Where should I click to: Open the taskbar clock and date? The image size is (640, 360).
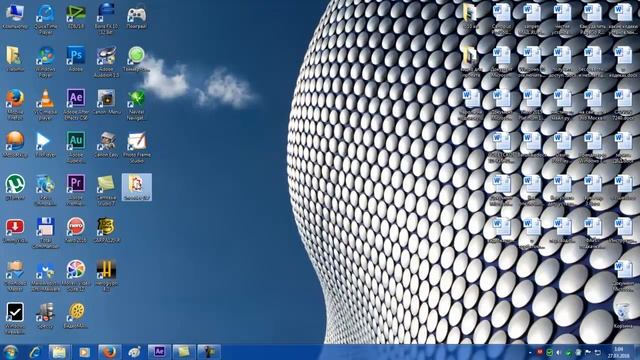[x=618, y=353]
